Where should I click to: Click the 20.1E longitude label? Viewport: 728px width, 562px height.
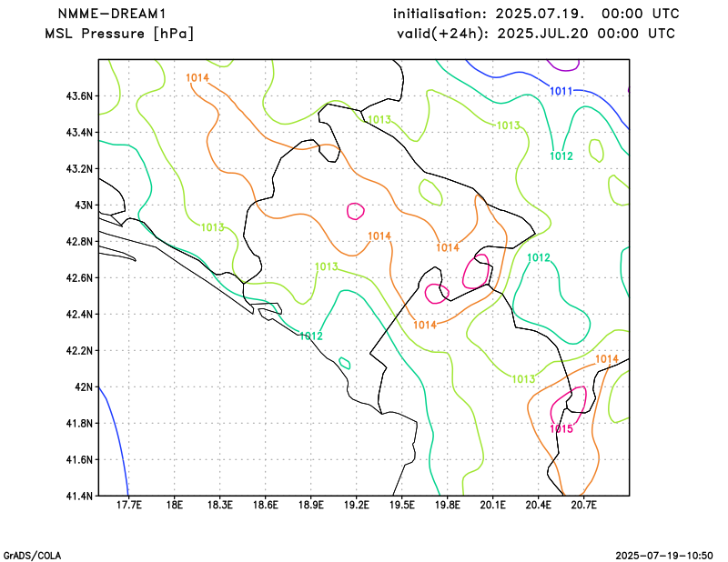pyautogui.click(x=492, y=505)
